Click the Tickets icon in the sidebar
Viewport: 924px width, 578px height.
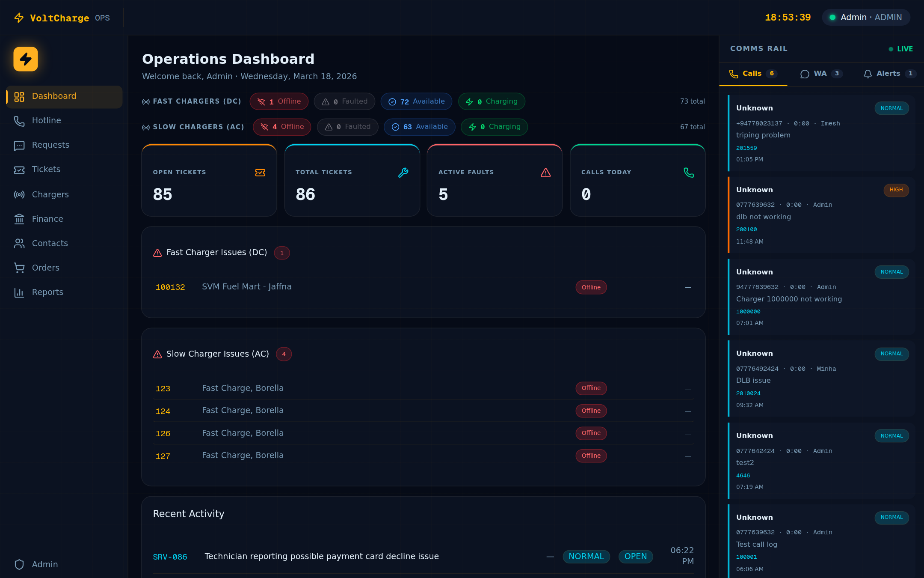pyautogui.click(x=19, y=170)
